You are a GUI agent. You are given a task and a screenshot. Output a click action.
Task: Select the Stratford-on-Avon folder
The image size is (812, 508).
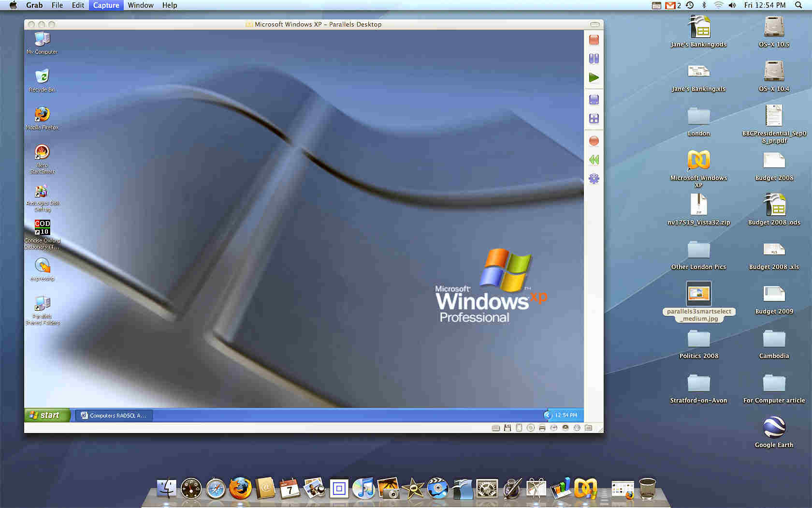(699, 388)
